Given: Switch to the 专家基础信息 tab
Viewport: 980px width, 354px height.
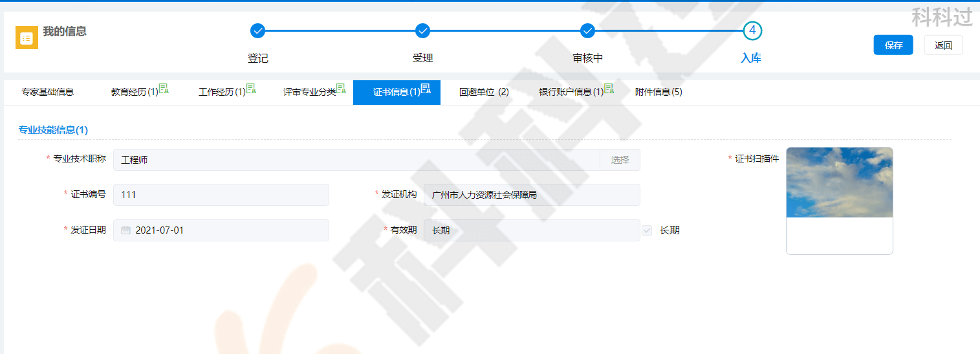Looking at the screenshot, I should (x=47, y=92).
